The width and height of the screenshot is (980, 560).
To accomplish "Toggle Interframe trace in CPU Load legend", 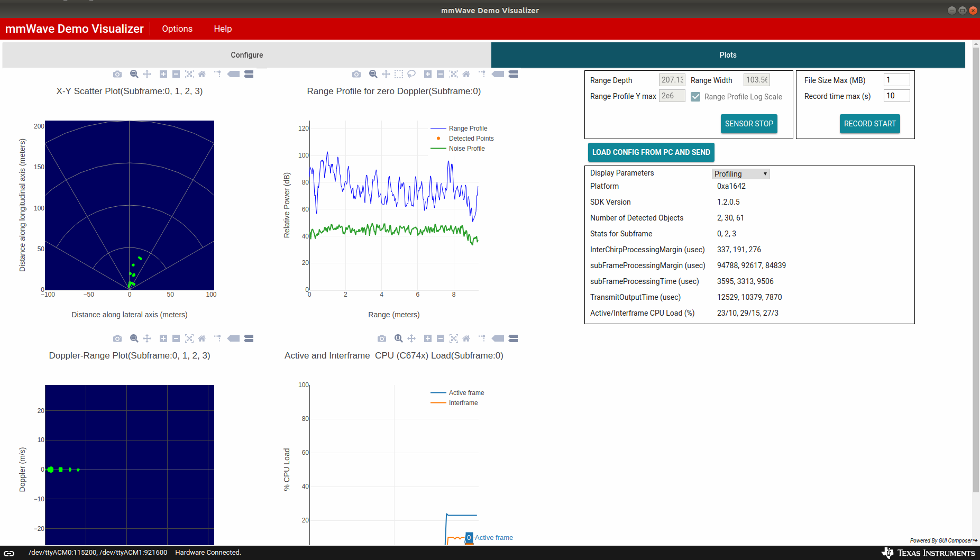I will tap(454, 403).
